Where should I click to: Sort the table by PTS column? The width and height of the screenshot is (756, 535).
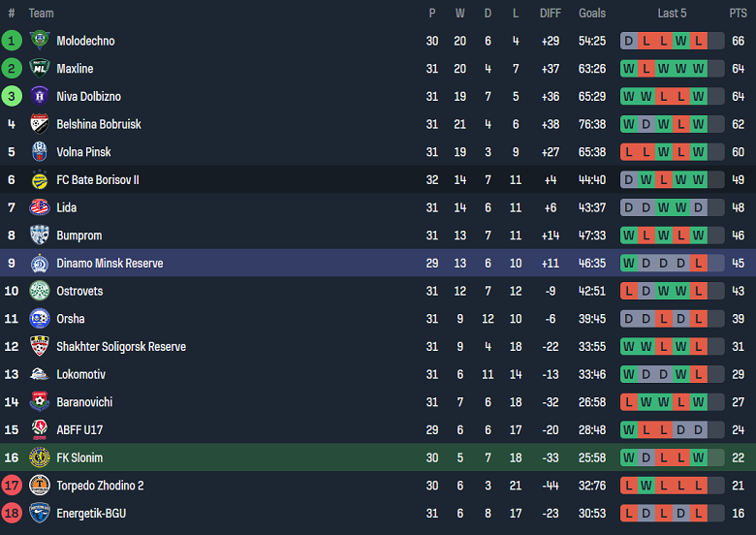click(x=738, y=14)
